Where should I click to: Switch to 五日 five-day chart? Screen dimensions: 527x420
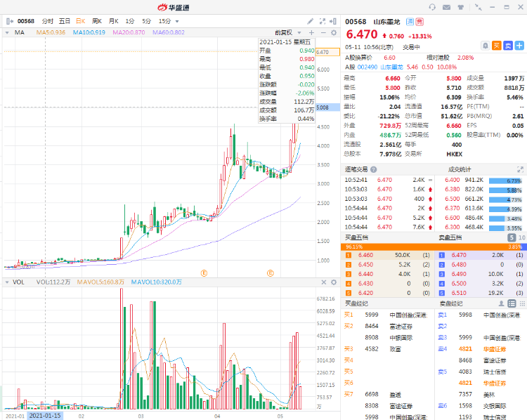pyautogui.click(x=64, y=21)
